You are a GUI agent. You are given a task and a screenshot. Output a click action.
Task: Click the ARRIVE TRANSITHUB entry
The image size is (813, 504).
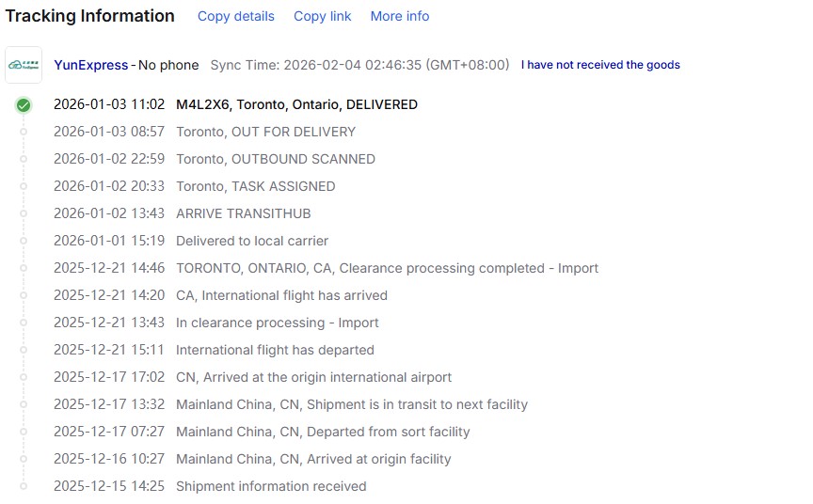243,213
